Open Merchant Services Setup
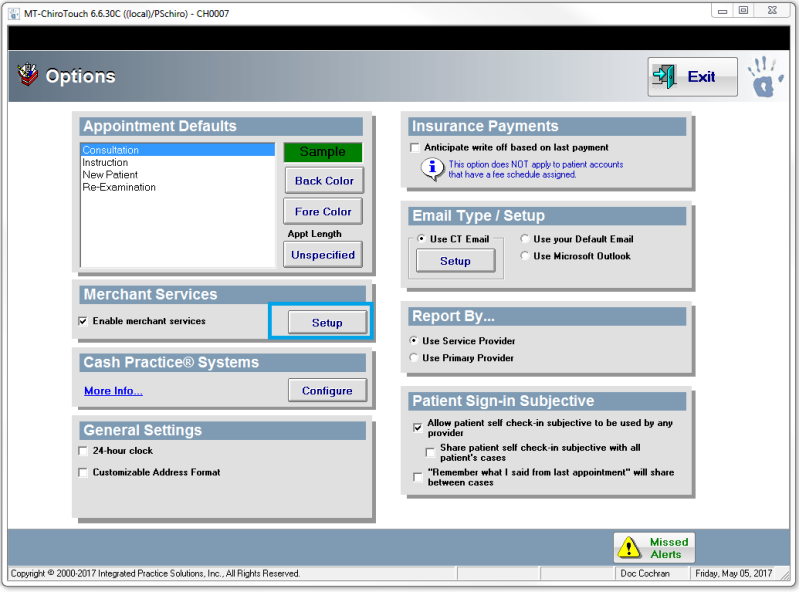This screenshot has height=592, width=799. tap(327, 323)
